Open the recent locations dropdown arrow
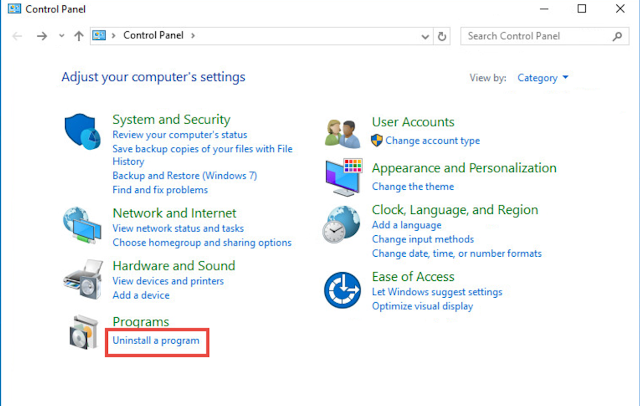 tap(61, 36)
